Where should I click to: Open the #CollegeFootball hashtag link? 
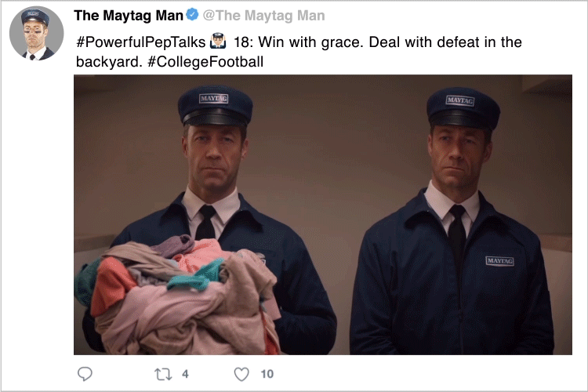[x=205, y=61]
